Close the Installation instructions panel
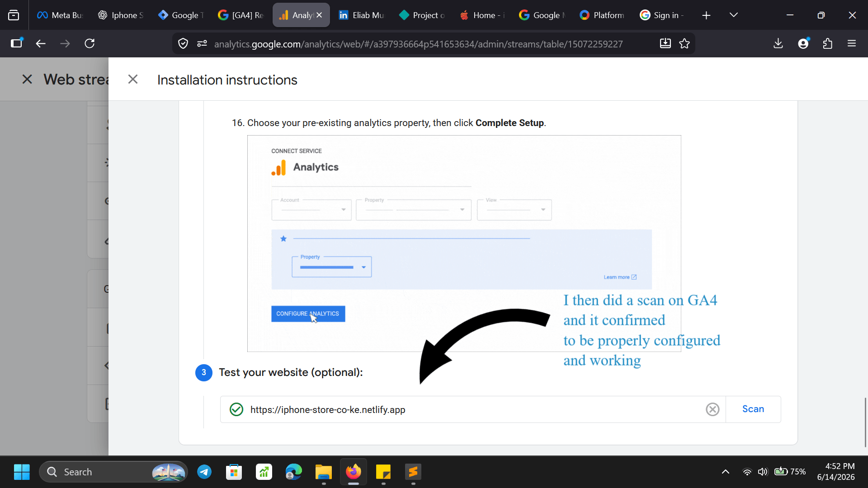The width and height of the screenshot is (868, 488). click(133, 80)
